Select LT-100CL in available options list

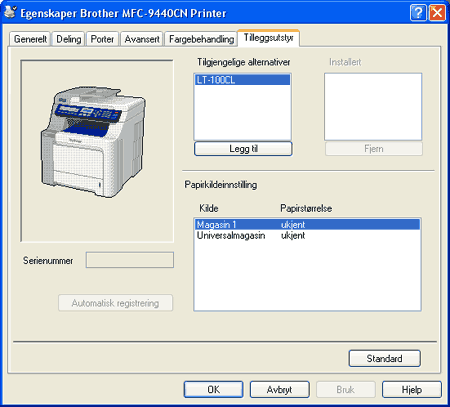[x=242, y=80]
